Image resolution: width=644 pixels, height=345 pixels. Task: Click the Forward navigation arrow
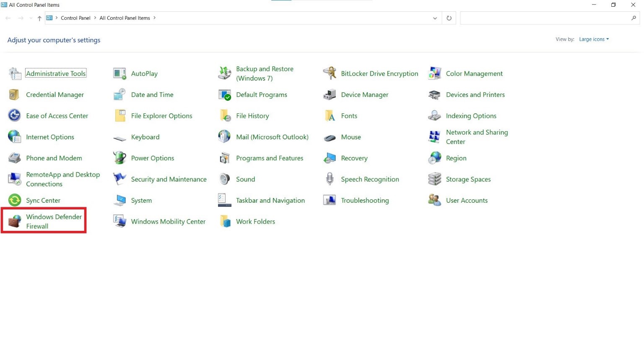click(21, 18)
